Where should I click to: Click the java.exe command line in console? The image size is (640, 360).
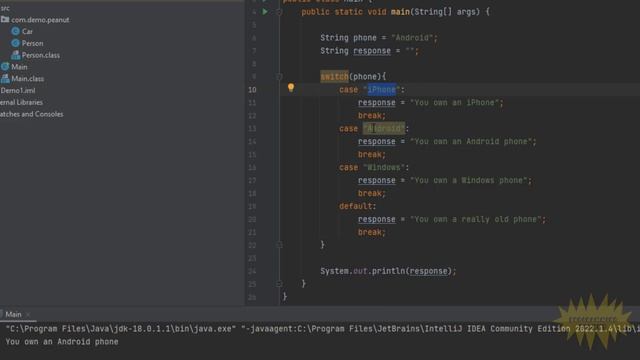point(322,329)
